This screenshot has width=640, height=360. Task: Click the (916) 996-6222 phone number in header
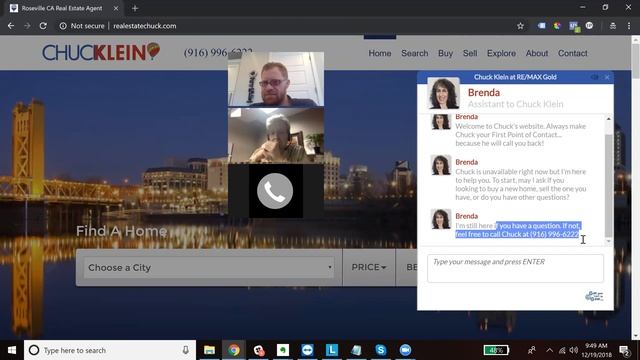pyautogui.click(x=218, y=53)
